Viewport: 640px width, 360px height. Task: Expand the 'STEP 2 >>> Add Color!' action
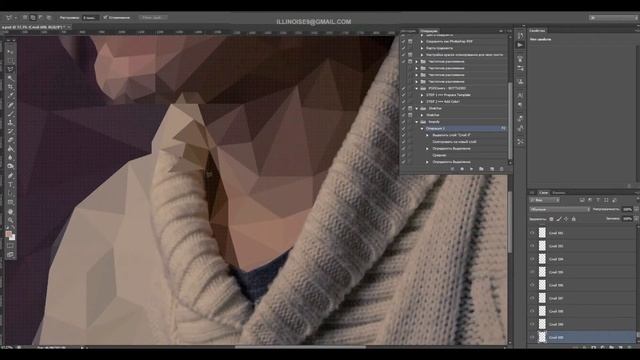click(422, 102)
